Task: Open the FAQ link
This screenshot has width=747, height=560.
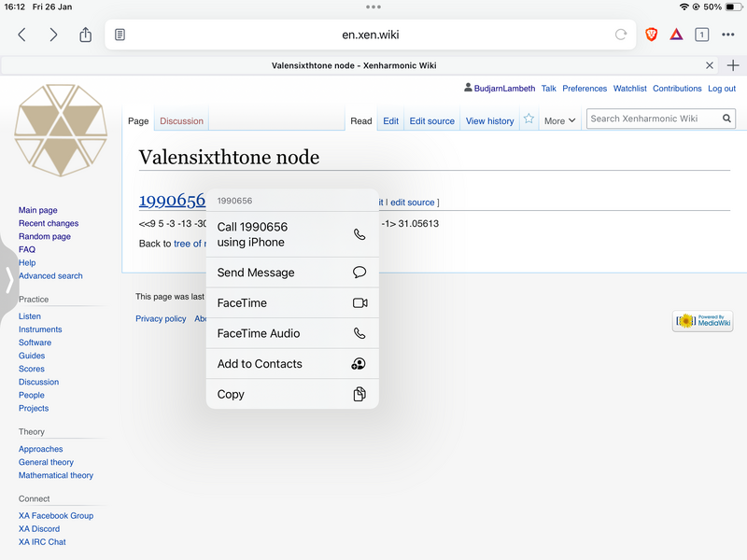Action: pyautogui.click(x=27, y=249)
